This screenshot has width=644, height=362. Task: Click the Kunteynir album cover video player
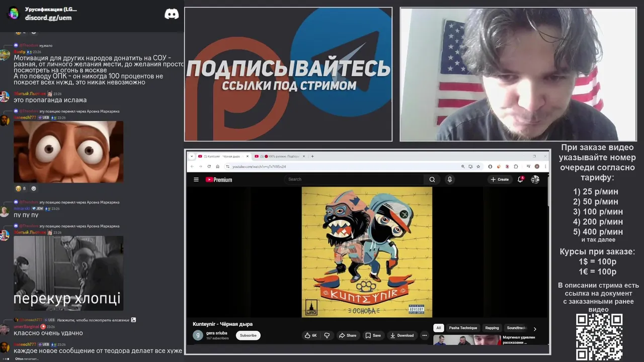pos(367,252)
